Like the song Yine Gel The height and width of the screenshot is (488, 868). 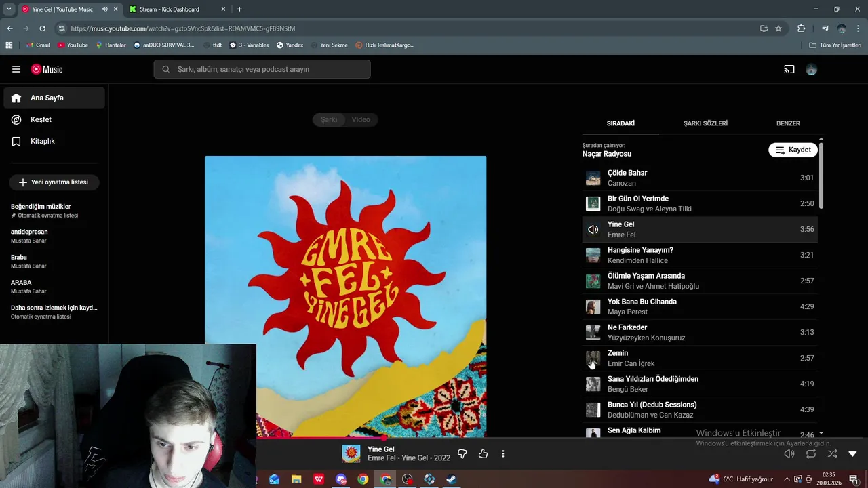pos(483,453)
